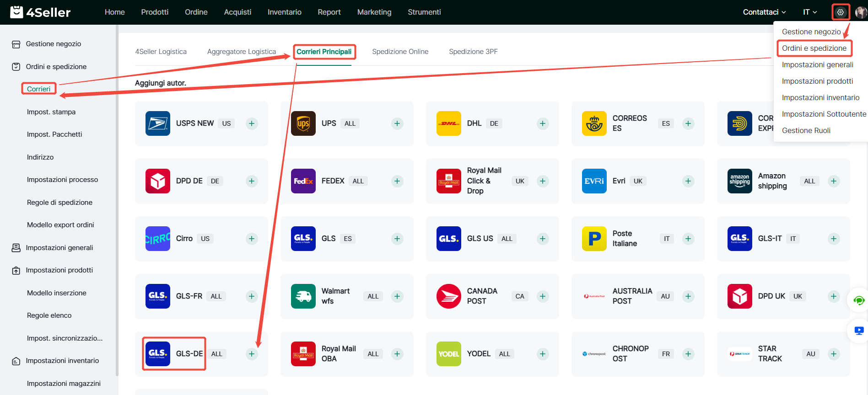Add the UPS carrier with plus icon

pyautogui.click(x=397, y=123)
